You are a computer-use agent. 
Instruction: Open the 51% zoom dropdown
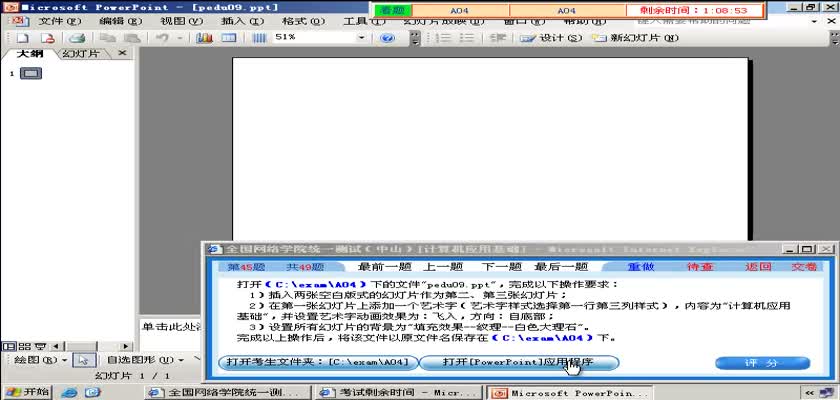pos(362,38)
